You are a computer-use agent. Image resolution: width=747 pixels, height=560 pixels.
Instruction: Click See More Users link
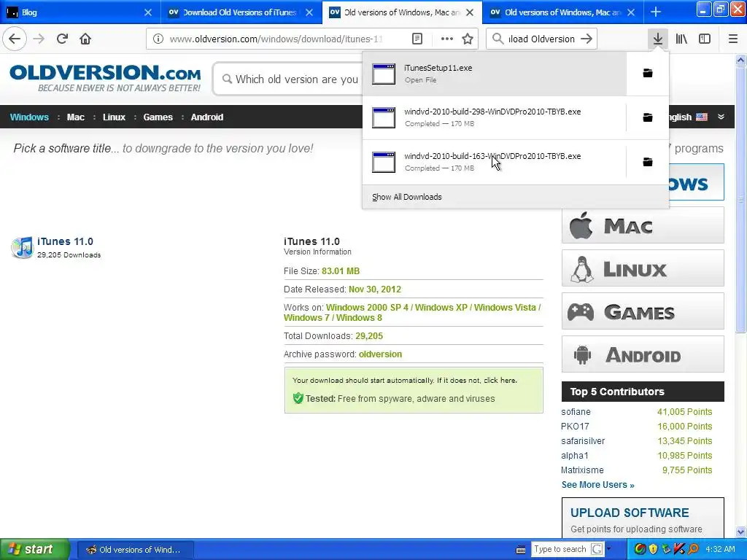click(x=598, y=485)
